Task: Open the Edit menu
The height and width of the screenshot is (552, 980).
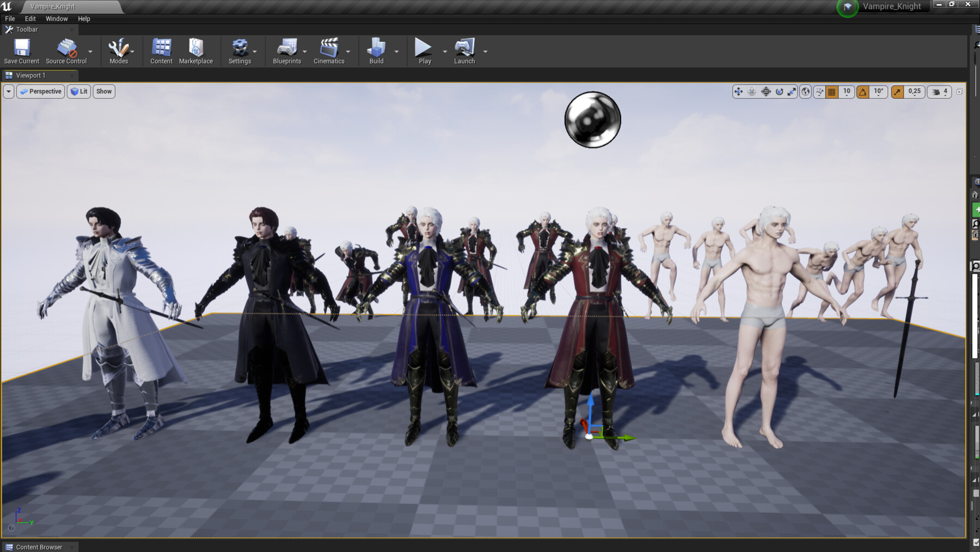Action: 30,18
